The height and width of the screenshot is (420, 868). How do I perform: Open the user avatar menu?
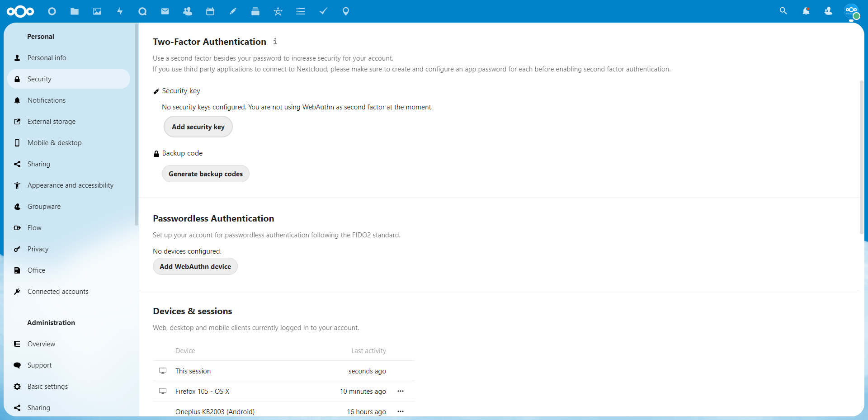coord(852,11)
